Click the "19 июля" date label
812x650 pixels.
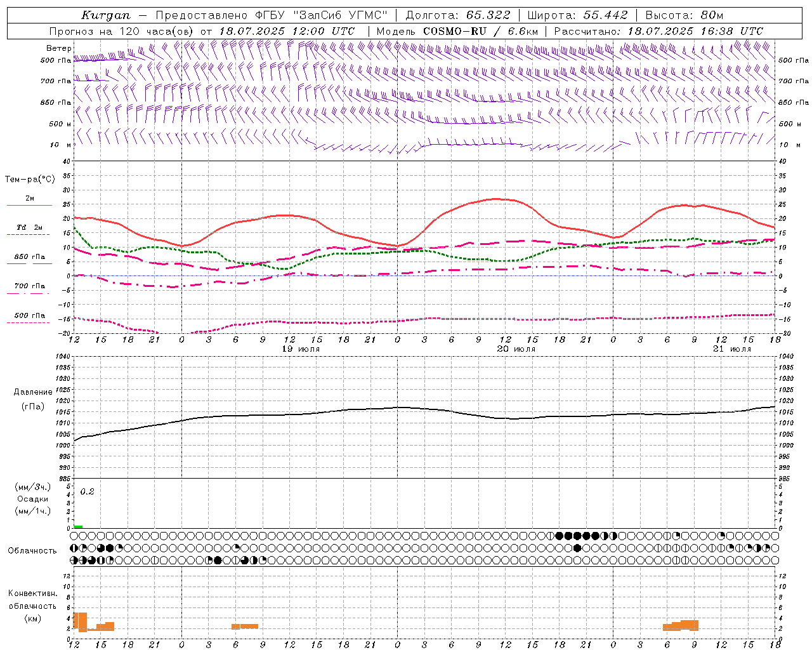301,349
